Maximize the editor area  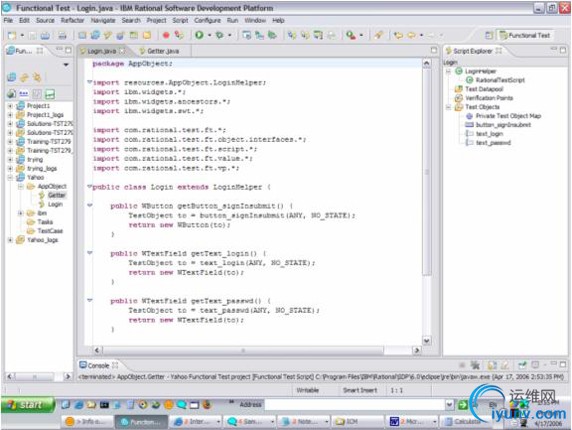click(434, 50)
